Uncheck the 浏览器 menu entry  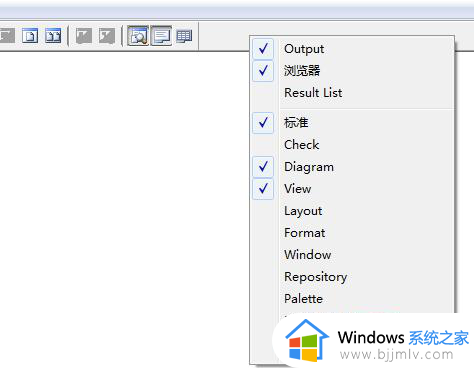(353, 71)
